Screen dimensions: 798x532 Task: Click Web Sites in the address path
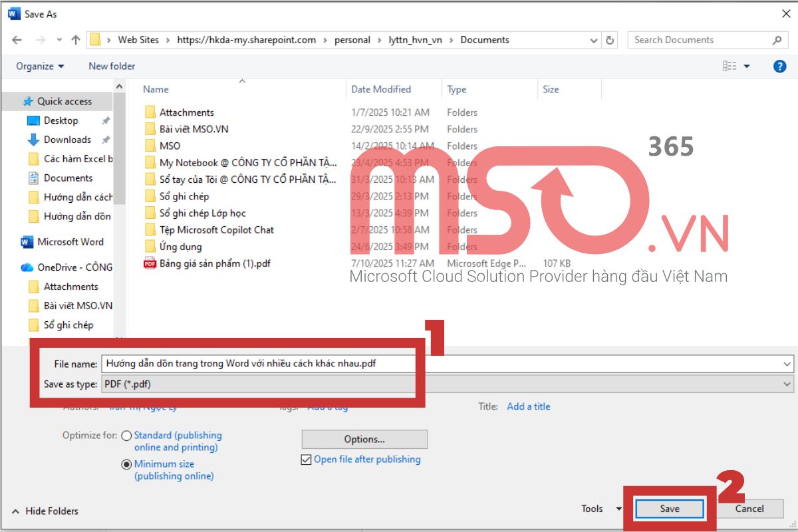coord(138,40)
